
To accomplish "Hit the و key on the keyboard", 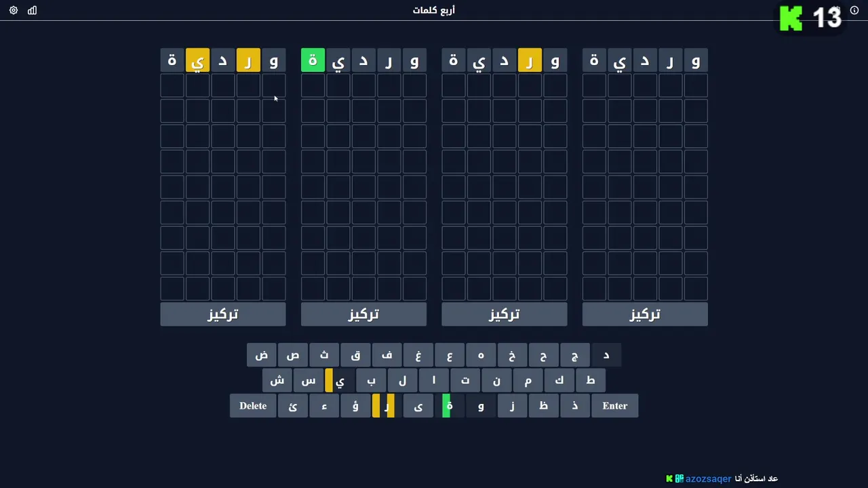I will (x=481, y=406).
